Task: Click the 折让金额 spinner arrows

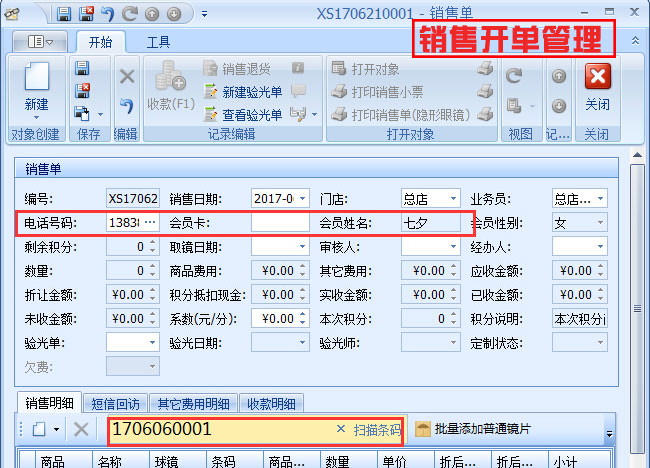Action: pos(153,295)
